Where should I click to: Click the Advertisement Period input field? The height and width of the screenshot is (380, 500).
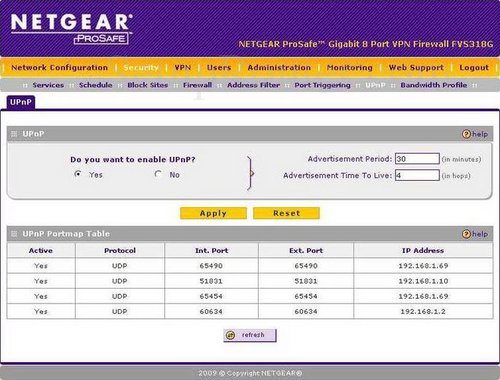417,159
